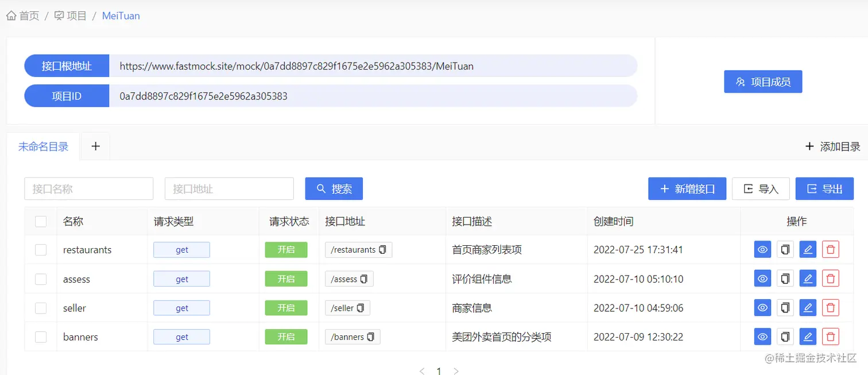Viewport: 868px width, 375px height.
Task: Focus the 接口地址 input field
Action: [229, 188]
